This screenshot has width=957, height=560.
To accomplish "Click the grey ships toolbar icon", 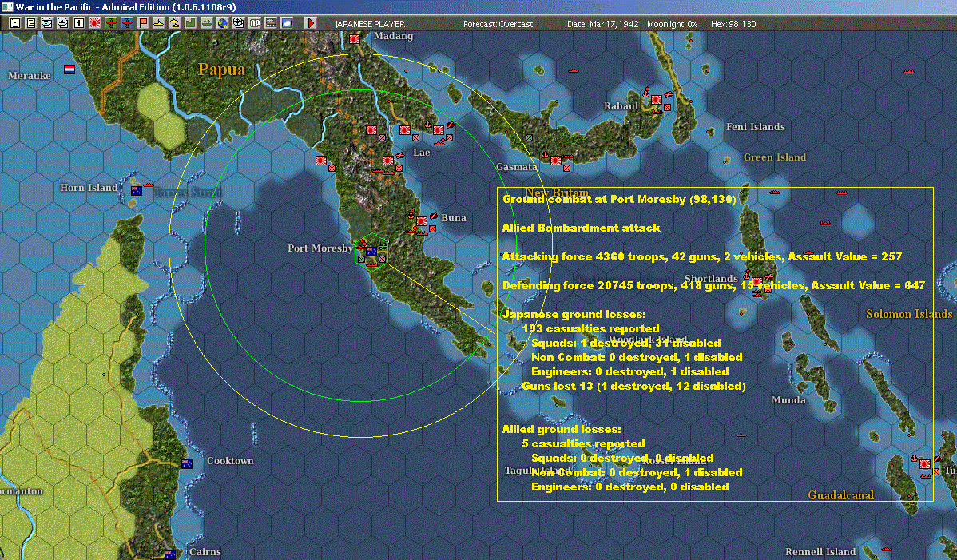I will [206, 23].
